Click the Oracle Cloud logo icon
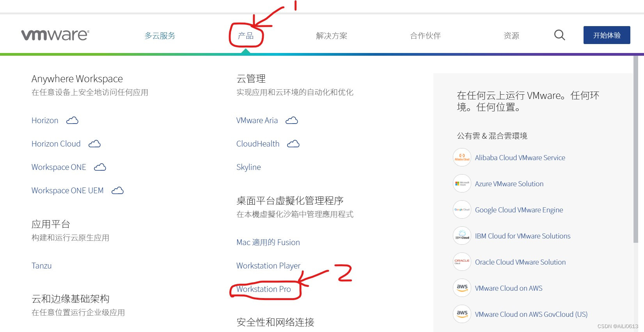Screen dimensions: 644x332 (x=462, y=262)
